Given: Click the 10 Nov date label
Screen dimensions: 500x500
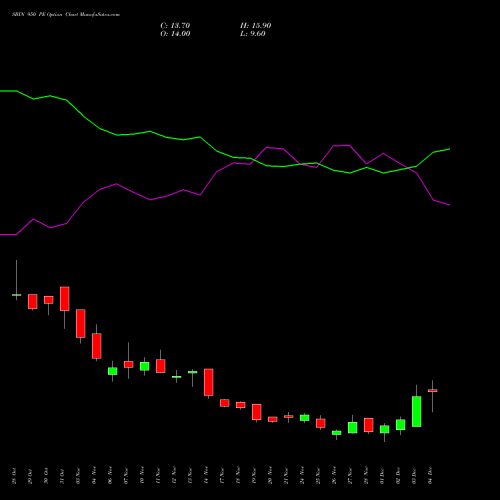Looking at the screenshot, I should click(142, 476).
